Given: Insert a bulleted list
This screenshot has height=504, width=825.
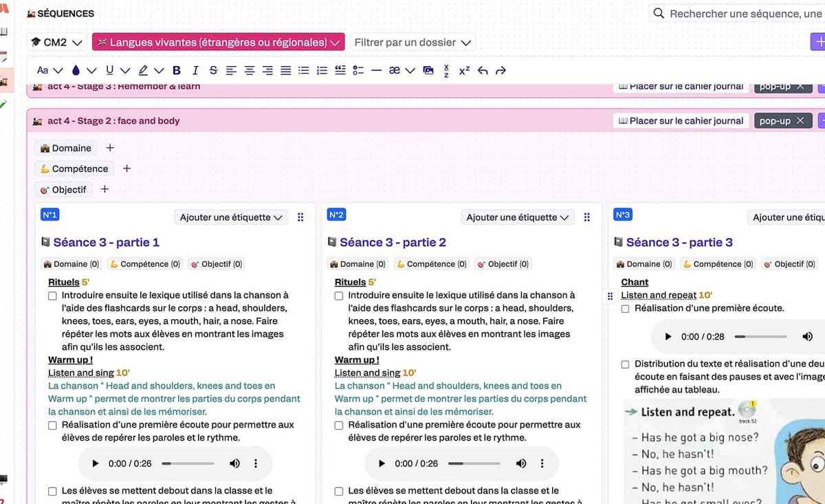Looking at the screenshot, I should [x=303, y=70].
